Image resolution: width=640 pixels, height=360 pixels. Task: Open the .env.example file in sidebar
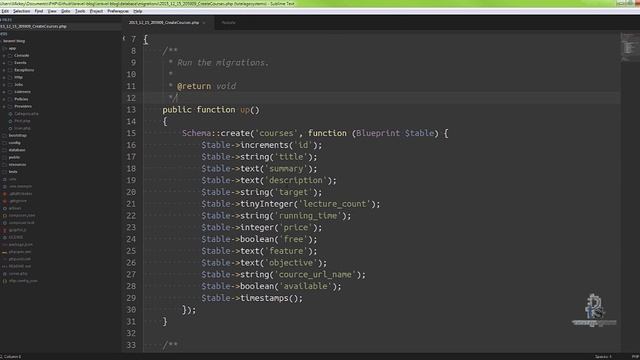[20, 187]
